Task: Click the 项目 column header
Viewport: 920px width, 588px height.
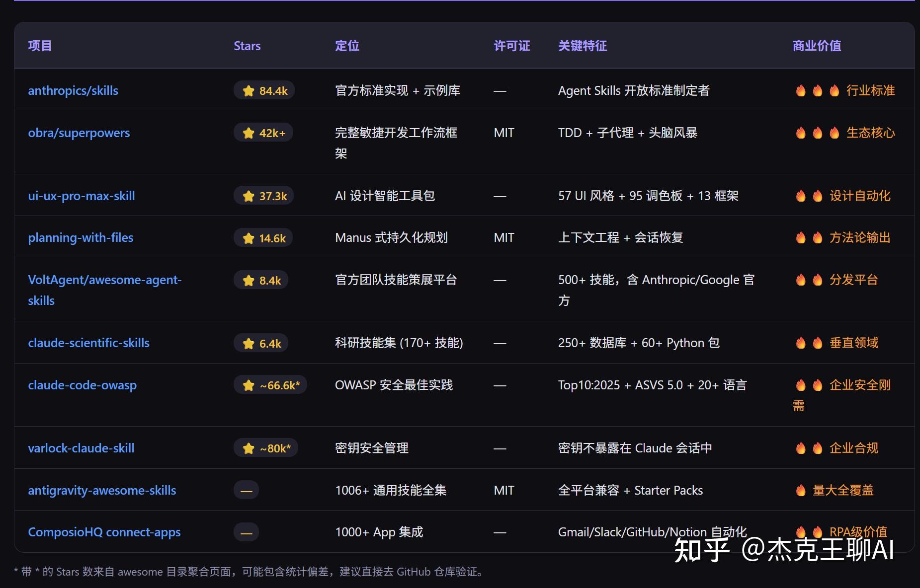Action: coord(40,46)
